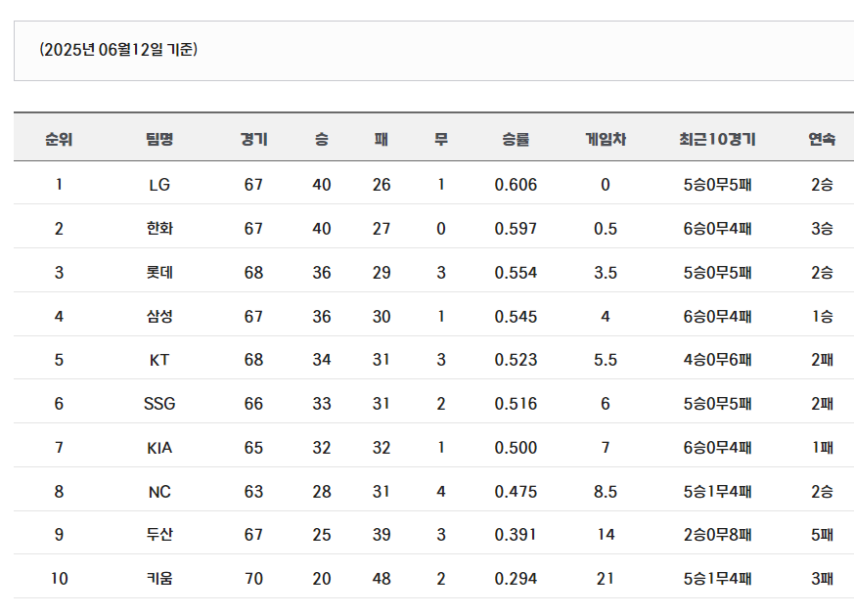Click LG's winning rate 0.606
Screen dimensions: 854x616
click(516, 185)
